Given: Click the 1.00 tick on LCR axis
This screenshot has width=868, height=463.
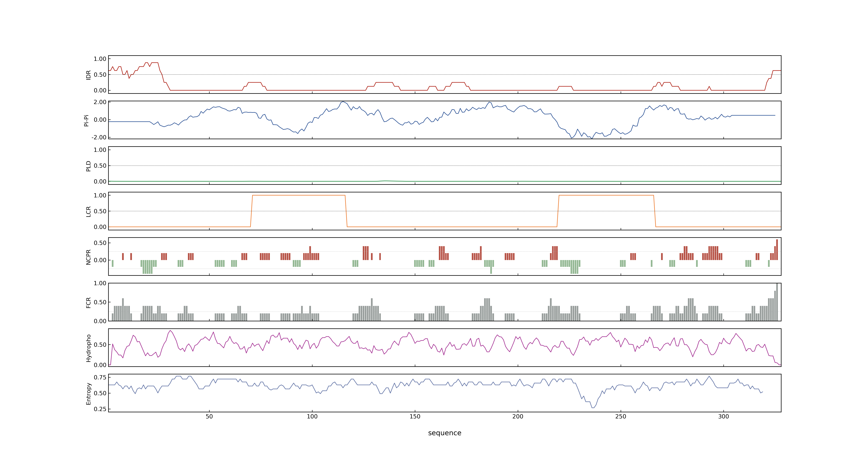Looking at the screenshot, I should [x=100, y=195].
